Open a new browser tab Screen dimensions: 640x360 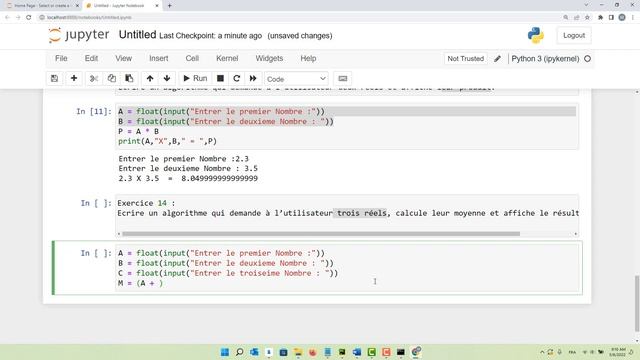[169, 6]
